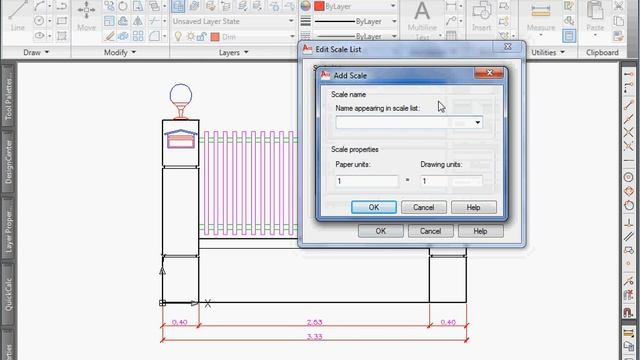Image resolution: width=640 pixels, height=360 pixels.
Task: Select the Linear dimension tool
Action: click(x=451, y=6)
